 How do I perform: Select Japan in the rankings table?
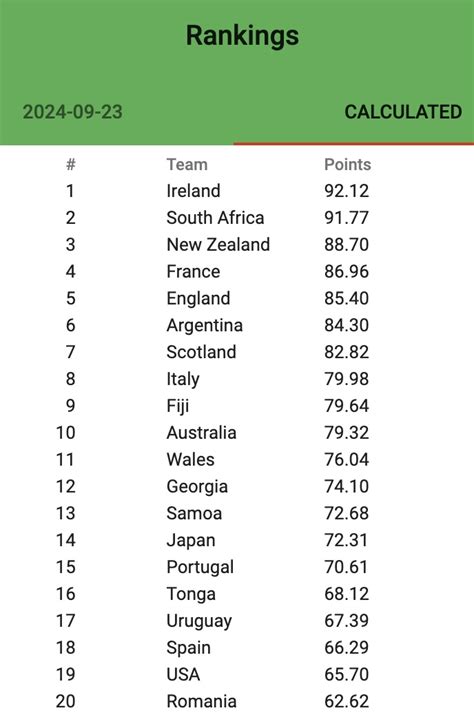(x=191, y=540)
